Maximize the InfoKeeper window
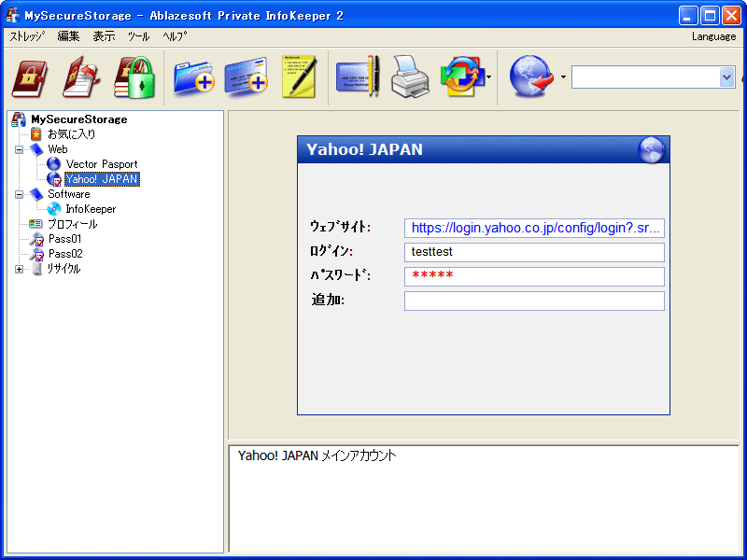The height and width of the screenshot is (560, 747). [x=710, y=16]
